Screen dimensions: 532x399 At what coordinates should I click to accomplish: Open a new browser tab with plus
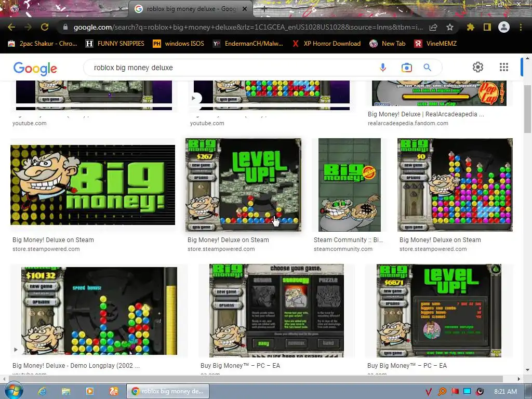click(x=264, y=9)
